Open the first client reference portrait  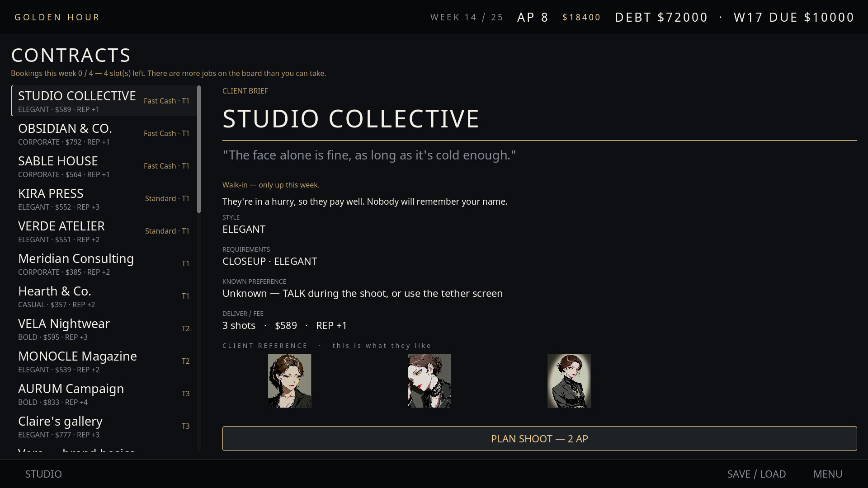point(289,380)
